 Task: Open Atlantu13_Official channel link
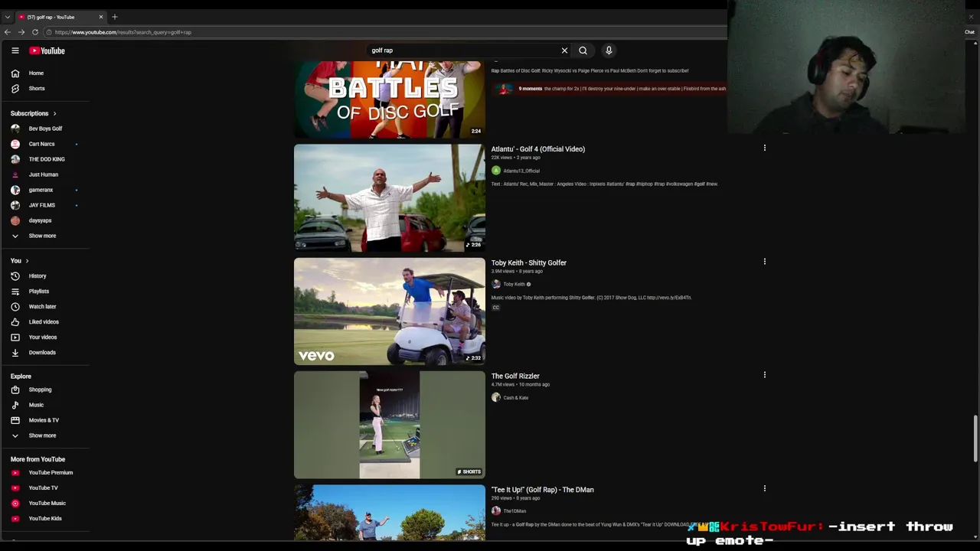521,171
